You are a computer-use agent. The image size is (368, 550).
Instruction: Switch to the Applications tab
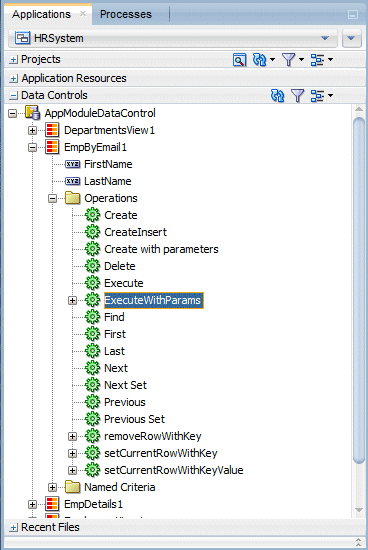[x=41, y=14]
